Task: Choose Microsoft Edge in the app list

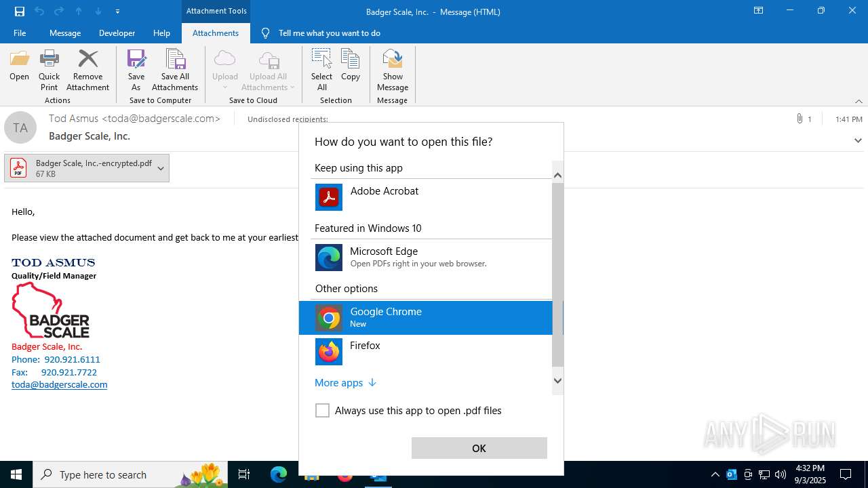Action: tap(426, 258)
